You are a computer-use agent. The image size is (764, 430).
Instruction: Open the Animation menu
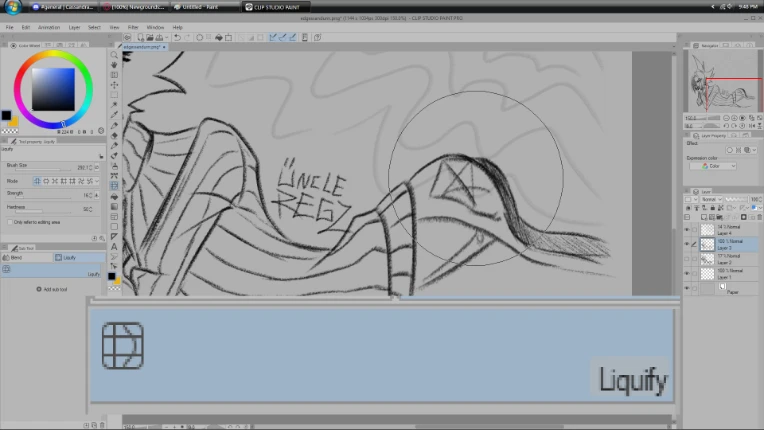point(49,27)
